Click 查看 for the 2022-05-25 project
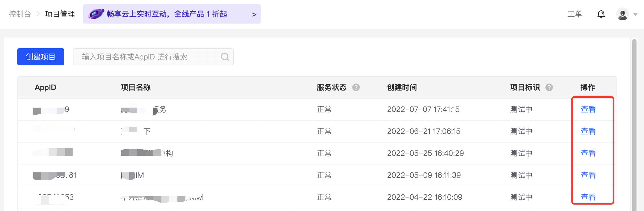Image resolution: width=644 pixels, height=211 pixels. 588,153
